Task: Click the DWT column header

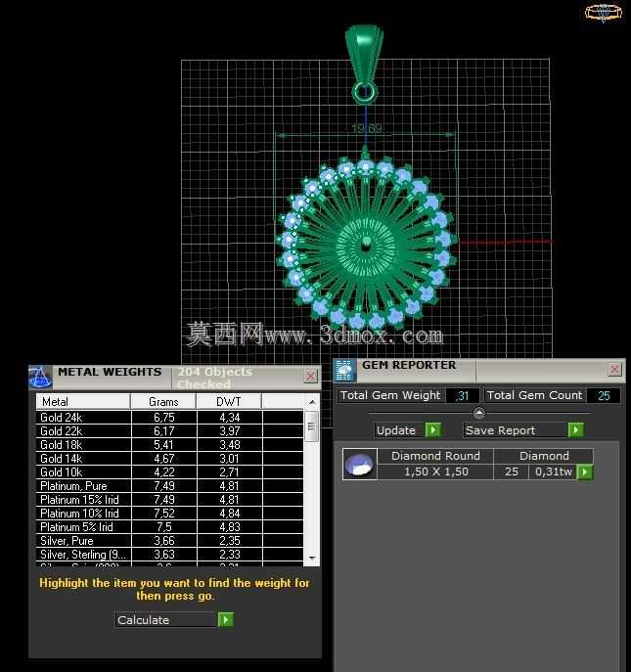Action: (229, 402)
